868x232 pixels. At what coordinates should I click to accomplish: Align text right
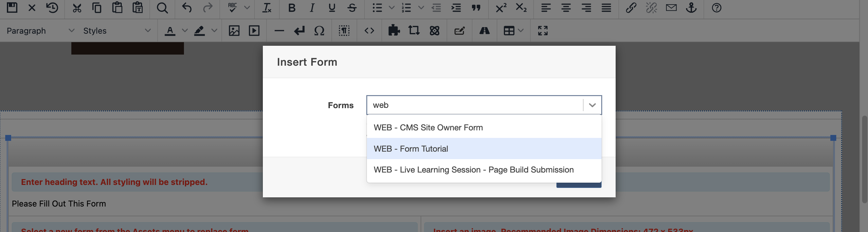586,8
